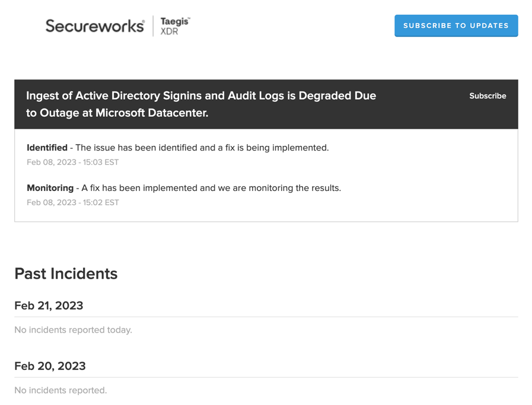The width and height of the screenshot is (532, 405).
Task: Click the Past Incidents heading
Action: (66, 274)
